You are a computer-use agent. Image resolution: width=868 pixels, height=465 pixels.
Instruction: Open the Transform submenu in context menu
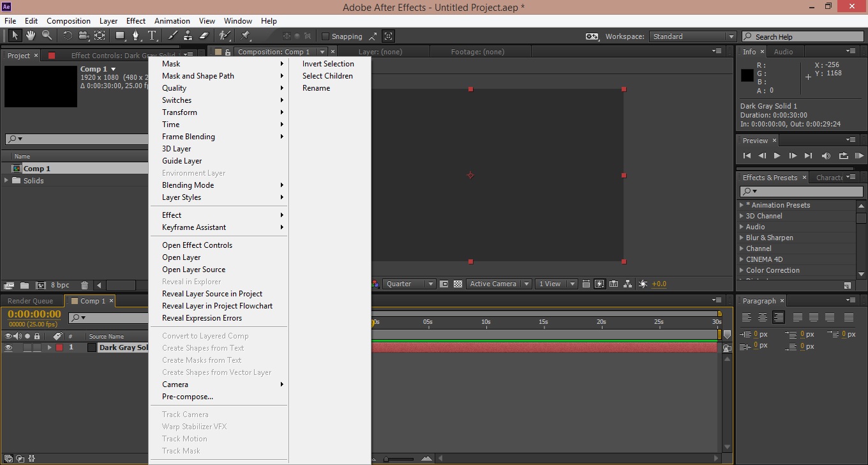tap(218, 112)
